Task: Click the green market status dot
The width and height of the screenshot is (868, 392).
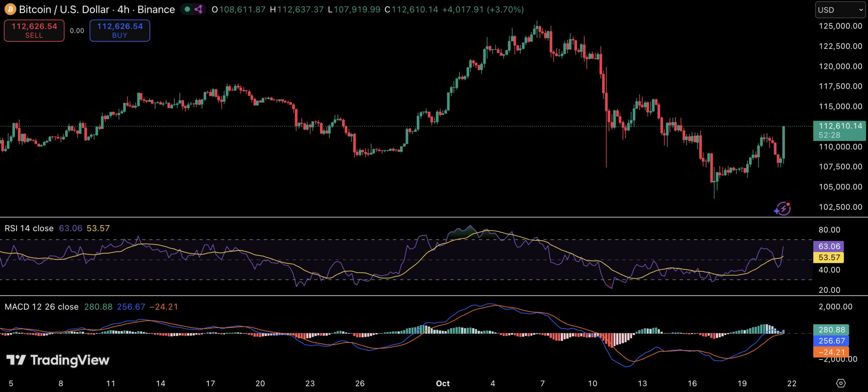Action: [x=187, y=9]
